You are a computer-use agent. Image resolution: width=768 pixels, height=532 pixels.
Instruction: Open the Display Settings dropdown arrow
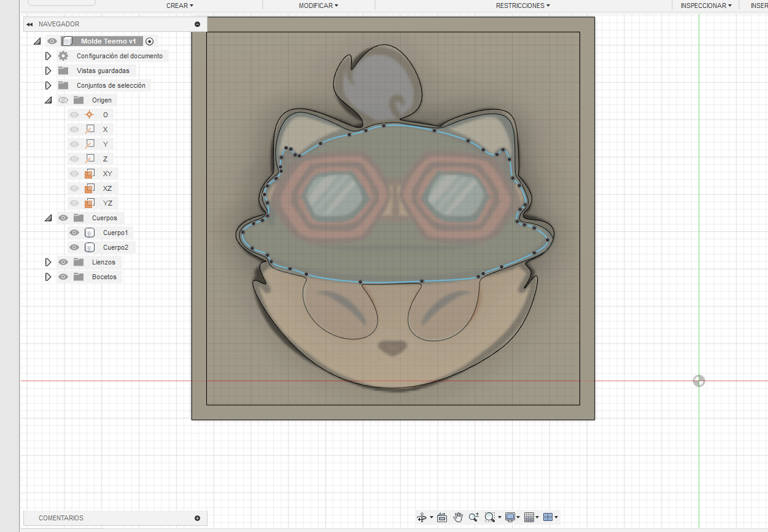coord(519,518)
